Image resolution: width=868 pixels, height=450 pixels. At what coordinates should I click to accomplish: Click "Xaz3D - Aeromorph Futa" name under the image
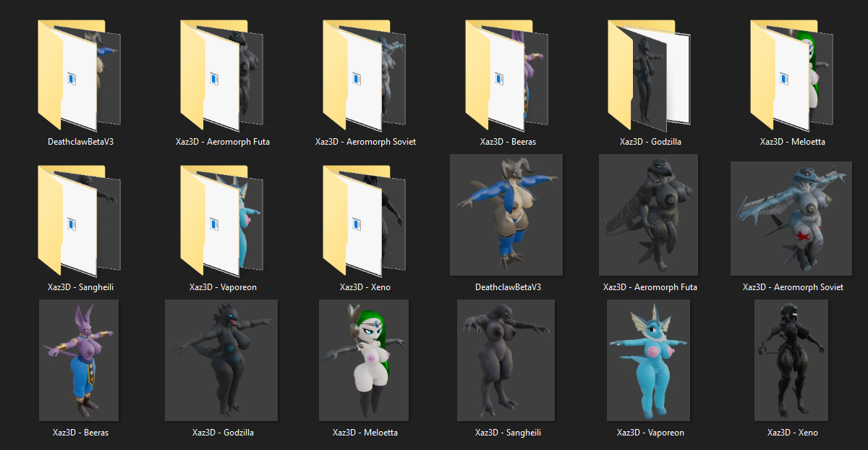[650, 287]
